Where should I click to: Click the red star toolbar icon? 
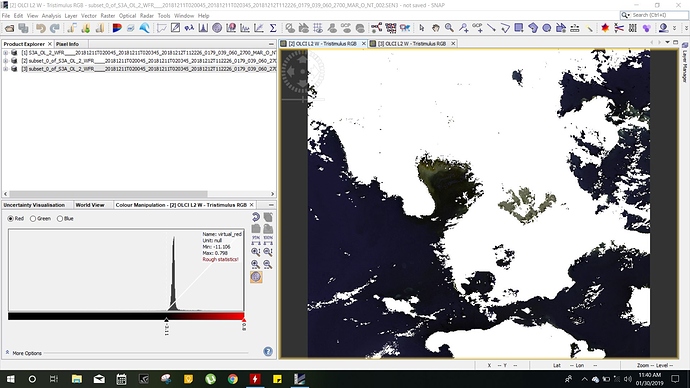click(605, 28)
